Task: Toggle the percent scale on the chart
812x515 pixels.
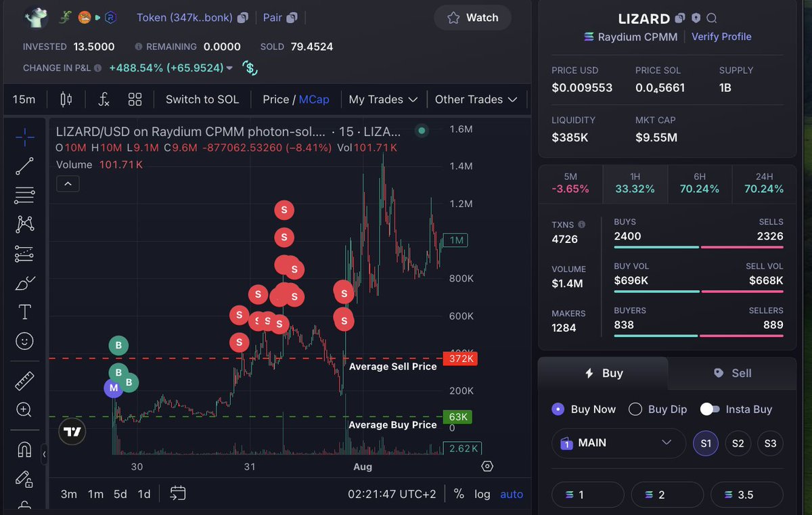Action: [x=459, y=494]
